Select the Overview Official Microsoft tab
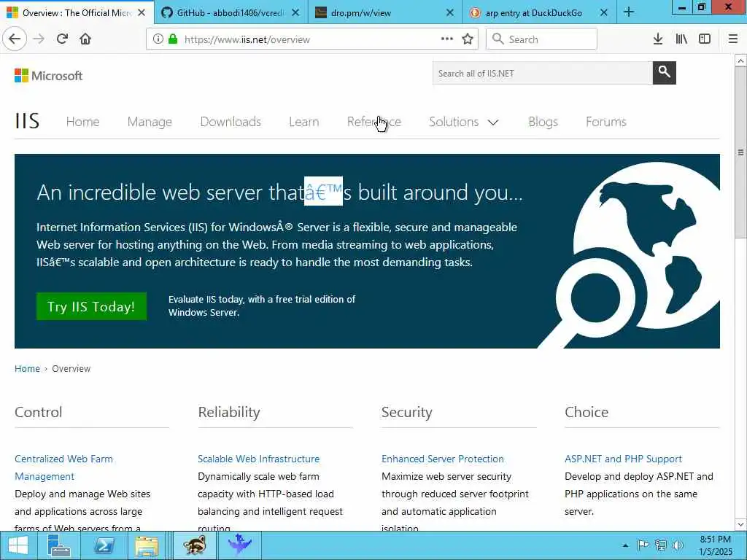 click(76, 12)
